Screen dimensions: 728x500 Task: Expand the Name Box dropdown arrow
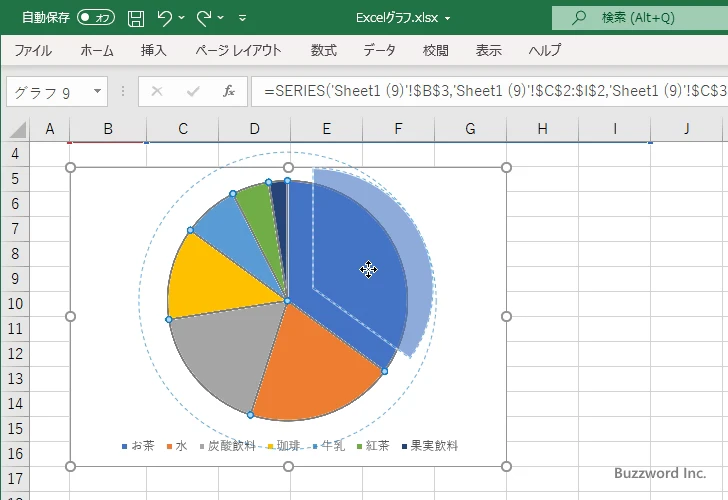point(97,92)
